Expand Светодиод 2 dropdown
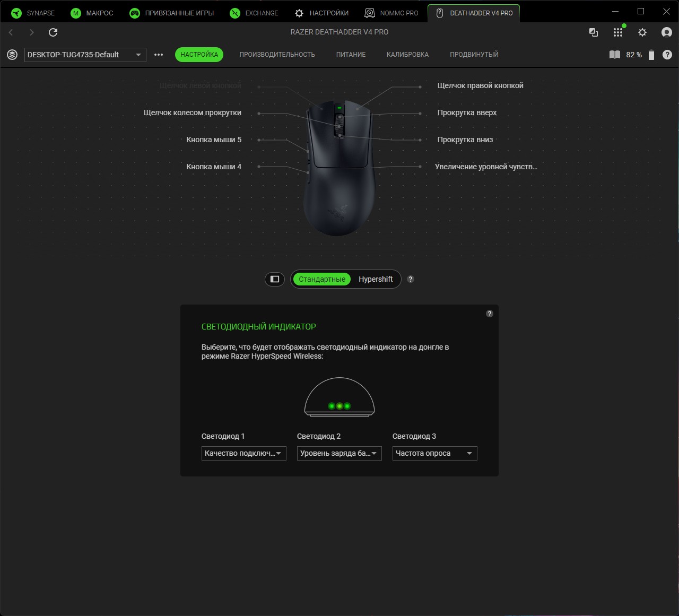This screenshot has height=616, width=679. point(339,453)
